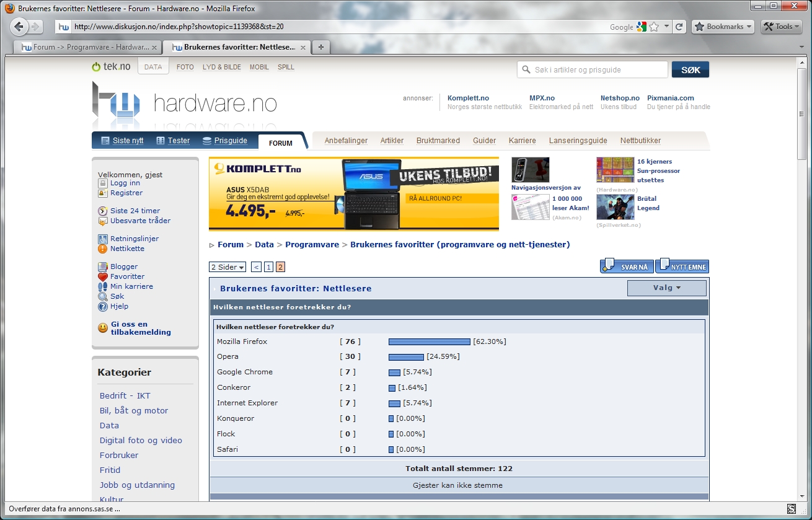Viewport: 812px width, 520px height.
Task: Click the Opera poll result bar
Action: pos(406,357)
